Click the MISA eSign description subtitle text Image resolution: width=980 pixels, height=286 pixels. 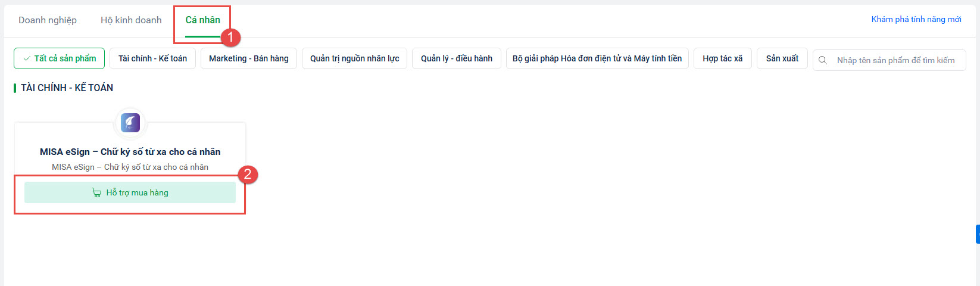point(130,167)
